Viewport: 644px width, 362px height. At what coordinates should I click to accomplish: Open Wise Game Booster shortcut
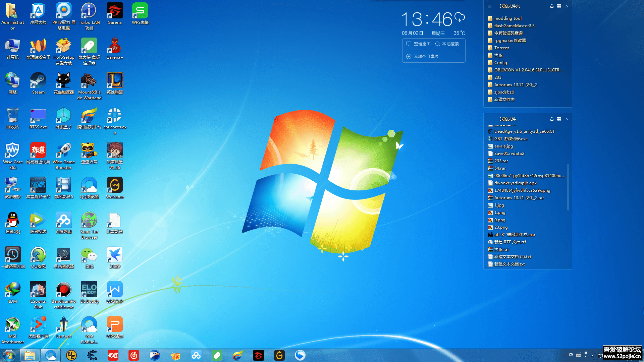coord(64,156)
